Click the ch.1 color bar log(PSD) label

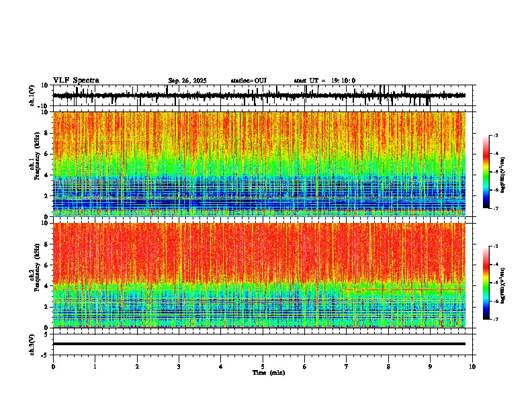pos(502,175)
